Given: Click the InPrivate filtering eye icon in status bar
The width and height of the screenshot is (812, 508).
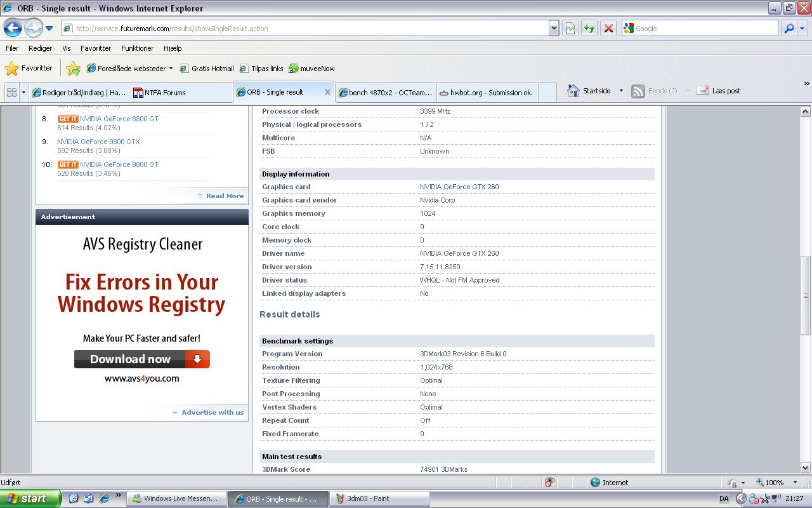Looking at the screenshot, I should click(549, 483).
